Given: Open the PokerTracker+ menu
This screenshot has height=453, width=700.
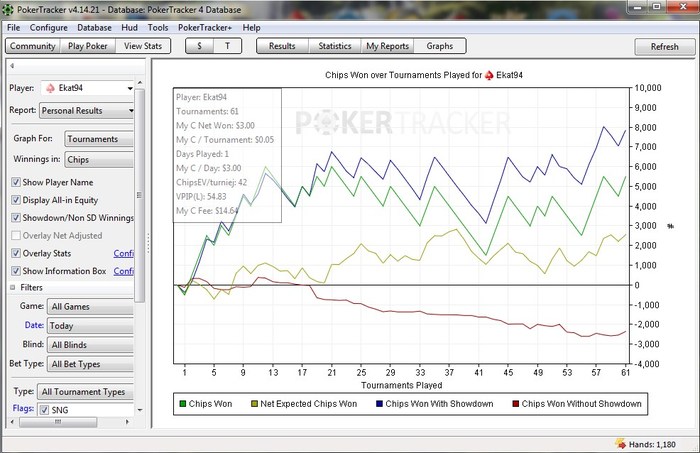Looking at the screenshot, I should [x=205, y=28].
